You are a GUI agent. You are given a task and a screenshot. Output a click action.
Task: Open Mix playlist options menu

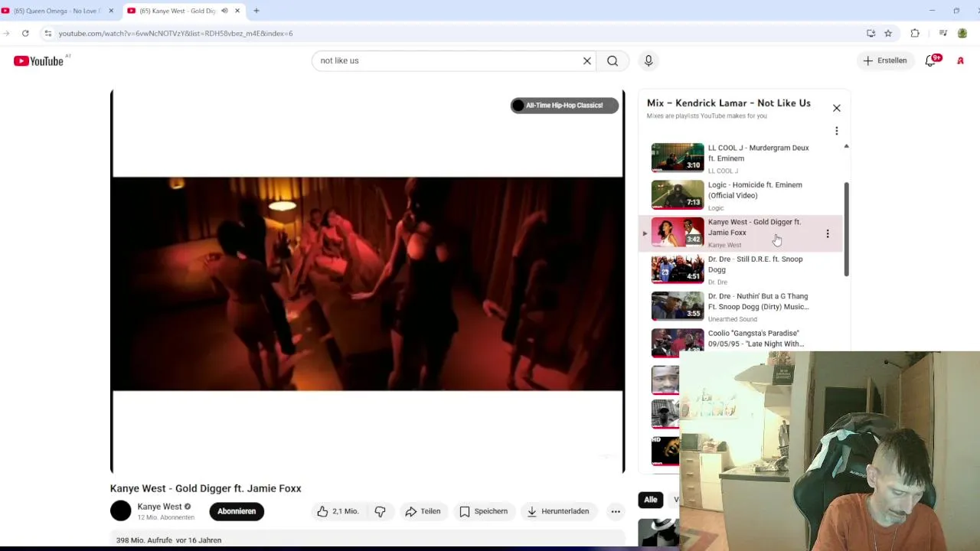[x=836, y=131]
